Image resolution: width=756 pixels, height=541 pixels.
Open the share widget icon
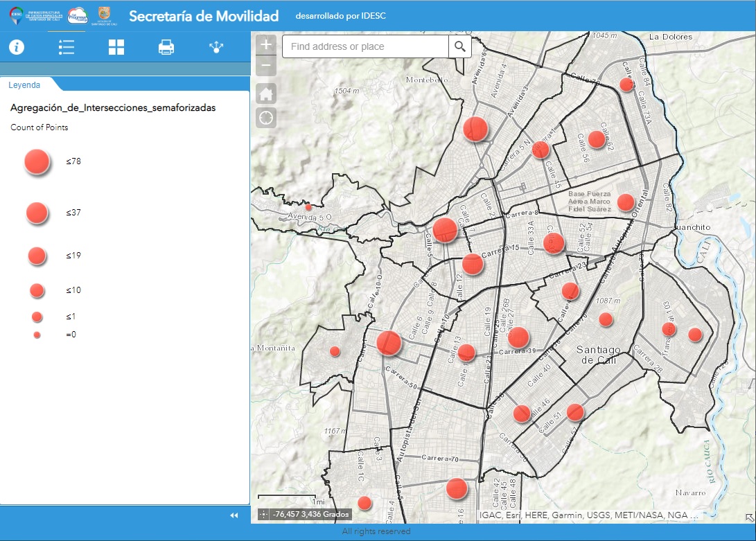click(216, 47)
